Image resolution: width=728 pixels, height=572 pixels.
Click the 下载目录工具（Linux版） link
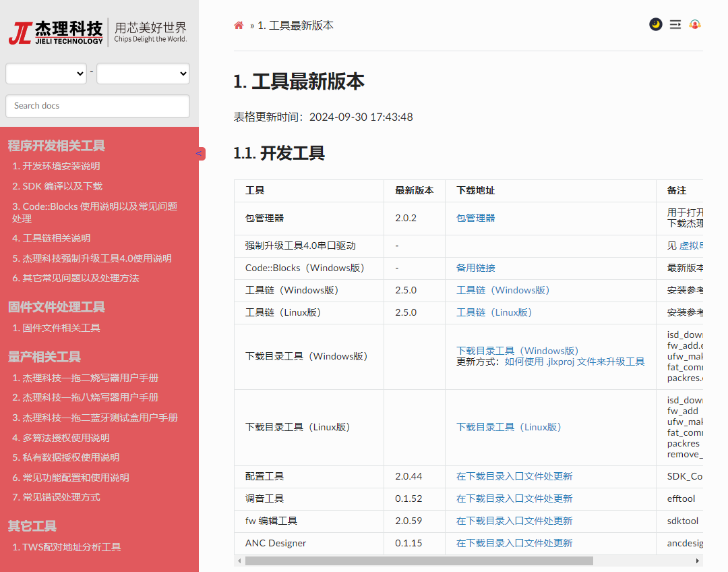[x=509, y=427]
